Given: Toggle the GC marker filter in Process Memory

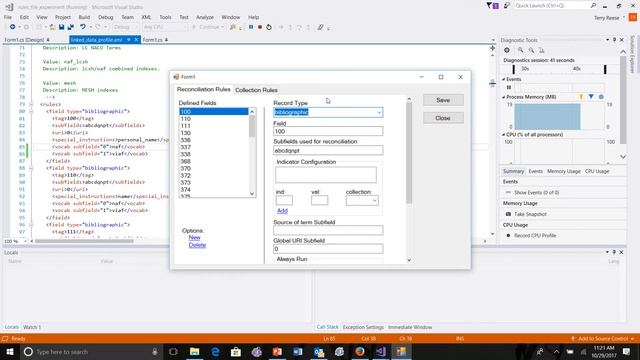Looking at the screenshot, I should (581, 97).
